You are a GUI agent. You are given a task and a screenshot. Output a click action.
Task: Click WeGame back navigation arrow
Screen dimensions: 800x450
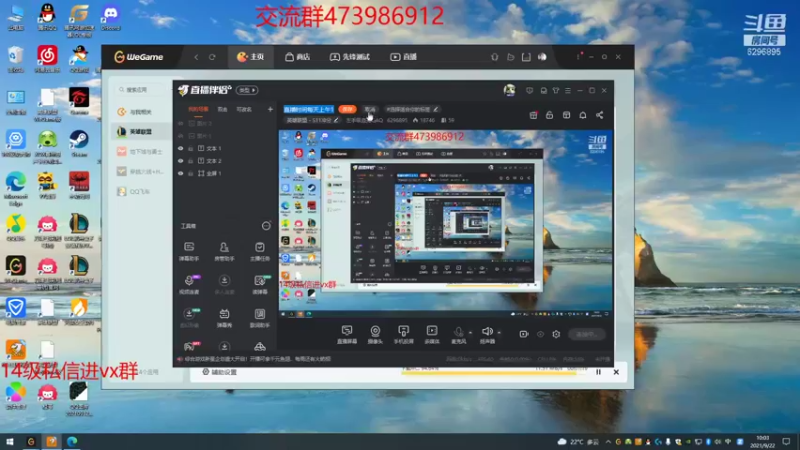pyautogui.click(x=196, y=57)
